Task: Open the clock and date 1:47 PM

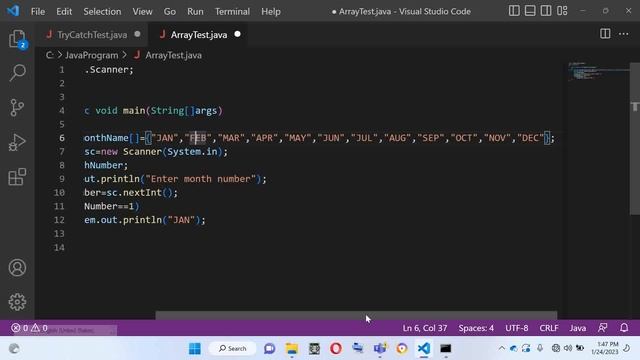Action: pyautogui.click(x=605, y=348)
